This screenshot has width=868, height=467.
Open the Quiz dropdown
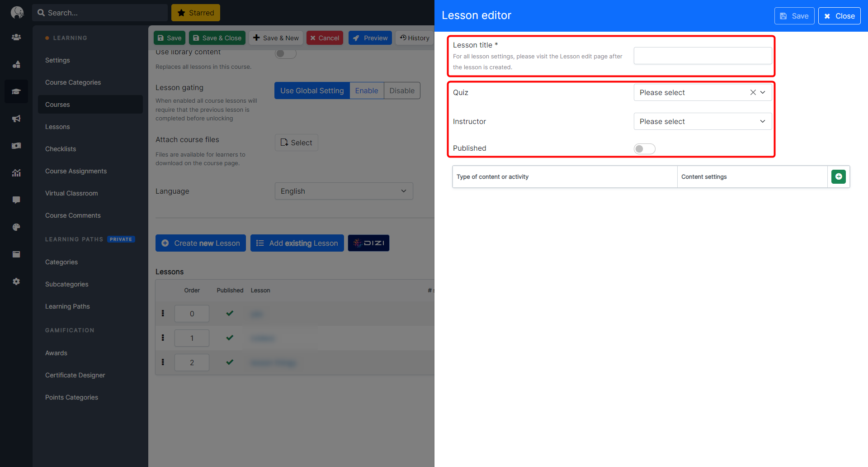pyautogui.click(x=692, y=92)
